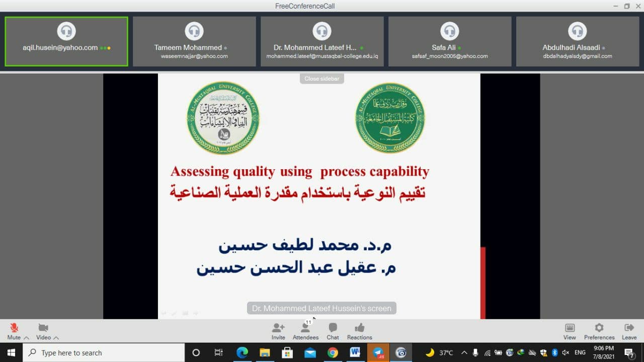This screenshot has height=362, width=644.
Task: Enable your video camera
Action: 43,326
